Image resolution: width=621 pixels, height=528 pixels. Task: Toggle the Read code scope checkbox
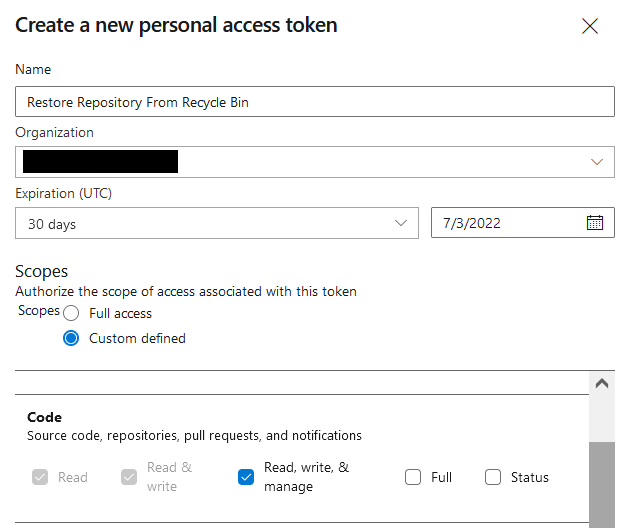point(40,477)
